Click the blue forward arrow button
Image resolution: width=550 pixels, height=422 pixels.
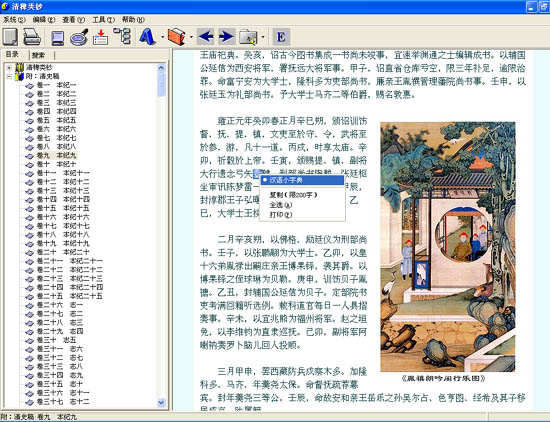pos(226,36)
